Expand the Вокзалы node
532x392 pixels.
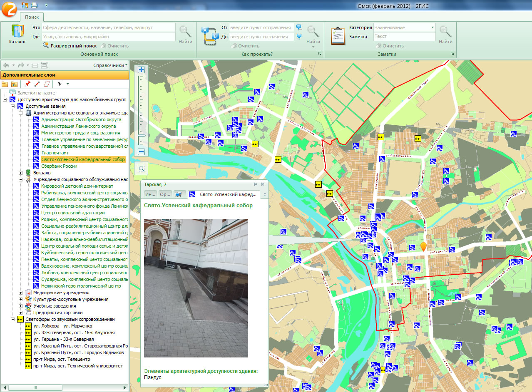21,173
